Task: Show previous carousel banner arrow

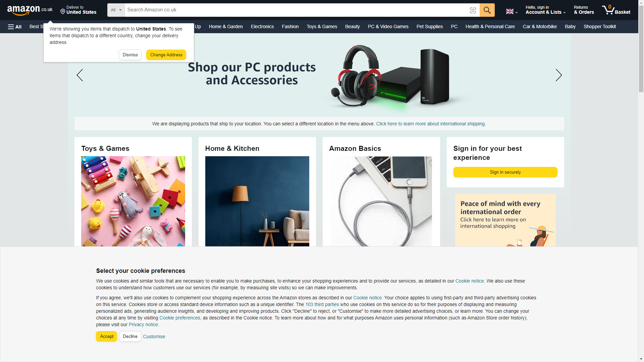Action: click(x=80, y=75)
